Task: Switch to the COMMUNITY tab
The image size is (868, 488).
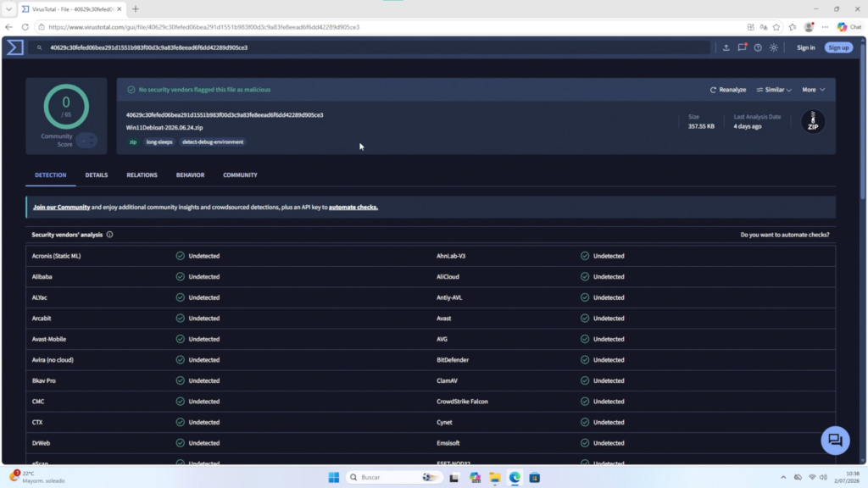Action: tap(240, 175)
